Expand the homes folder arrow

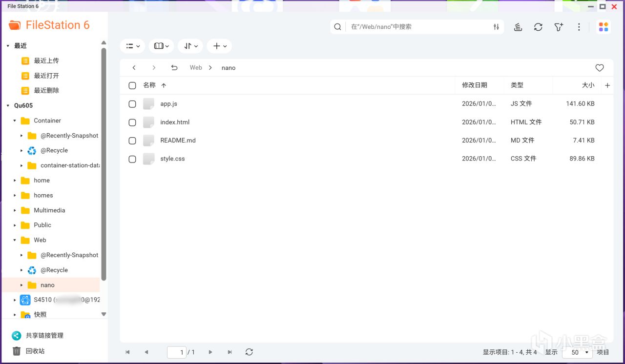(x=15, y=196)
